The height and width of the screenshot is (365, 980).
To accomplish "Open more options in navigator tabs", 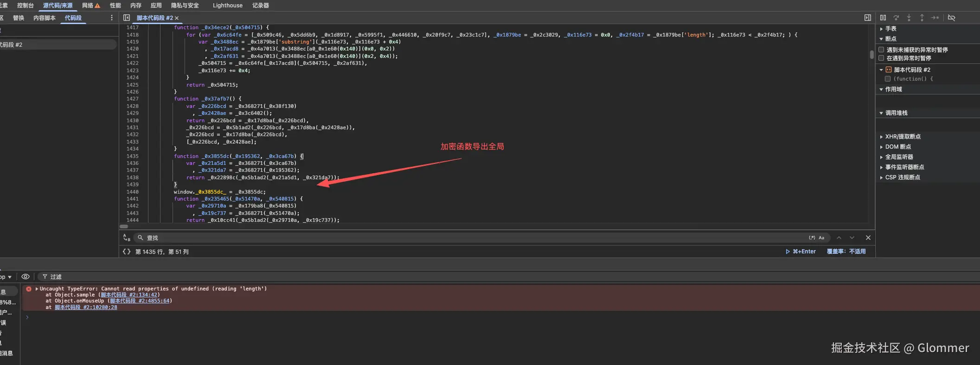I will click(x=112, y=18).
